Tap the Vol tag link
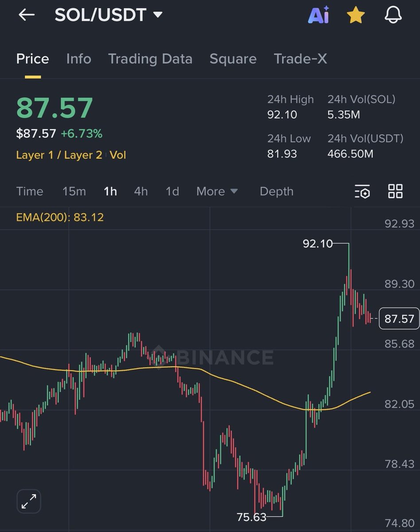Viewport: 420px width, 532px height. coord(118,155)
